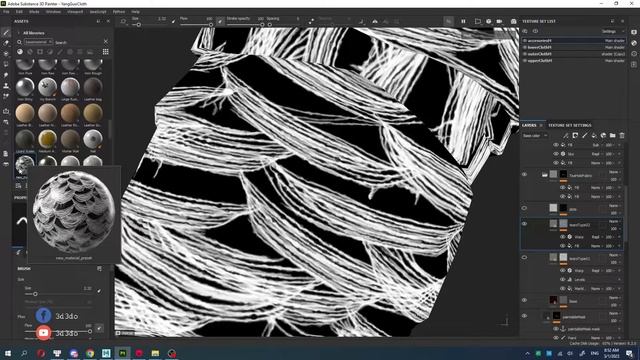Toggle visibility of the Levels effect
The image size is (640, 360).
point(562,280)
